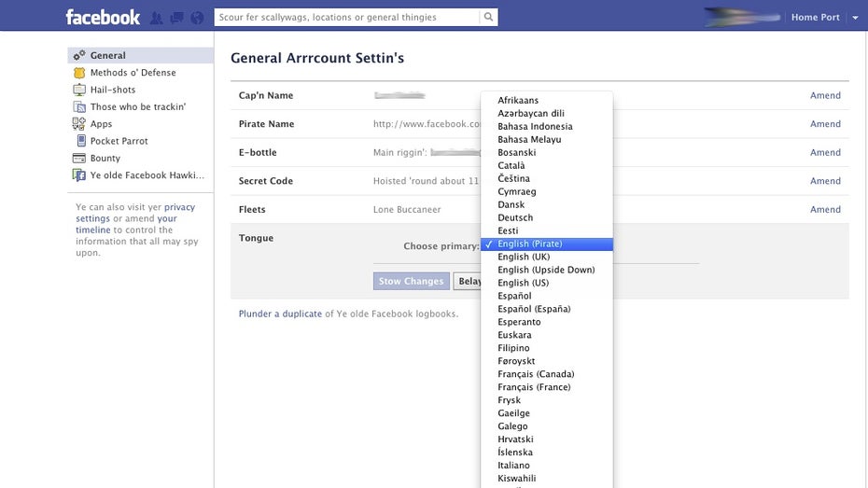Select Deutsch language option
This screenshot has height=488, width=868.
(547, 217)
